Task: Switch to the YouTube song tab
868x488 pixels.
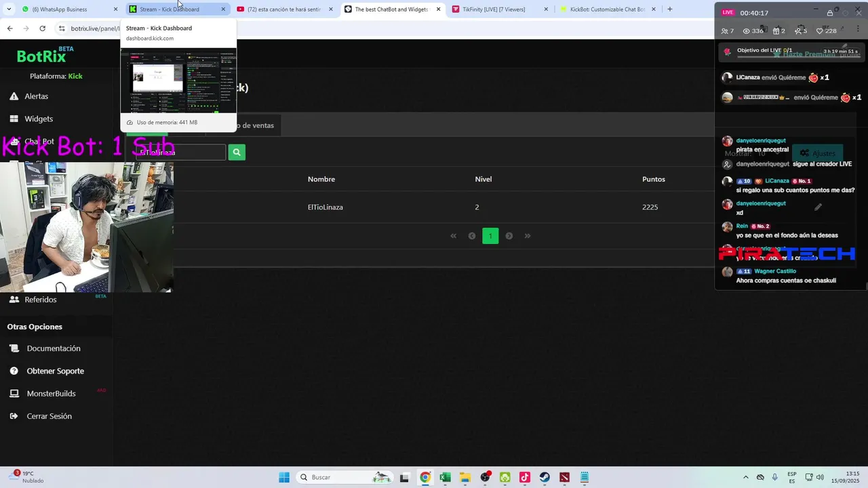Action: [x=285, y=9]
